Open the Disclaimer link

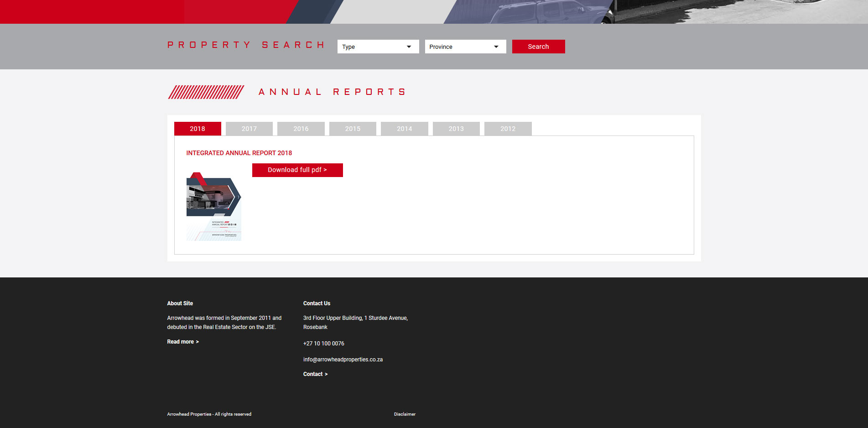[405, 414]
